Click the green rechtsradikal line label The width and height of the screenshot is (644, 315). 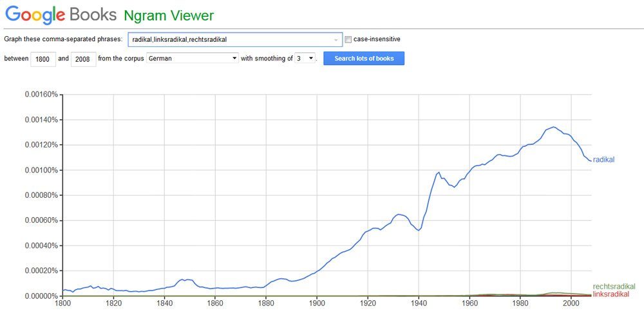[614, 287]
